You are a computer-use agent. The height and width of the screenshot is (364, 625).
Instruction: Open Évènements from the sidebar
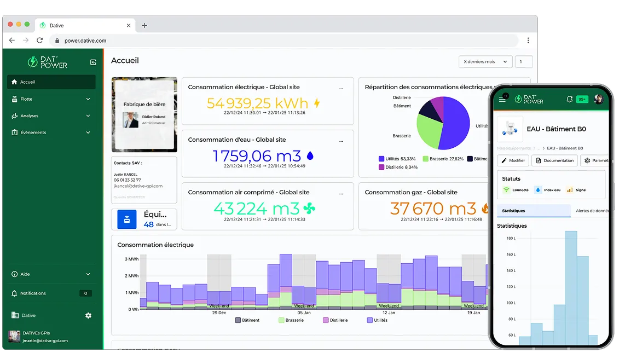pyautogui.click(x=33, y=132)
